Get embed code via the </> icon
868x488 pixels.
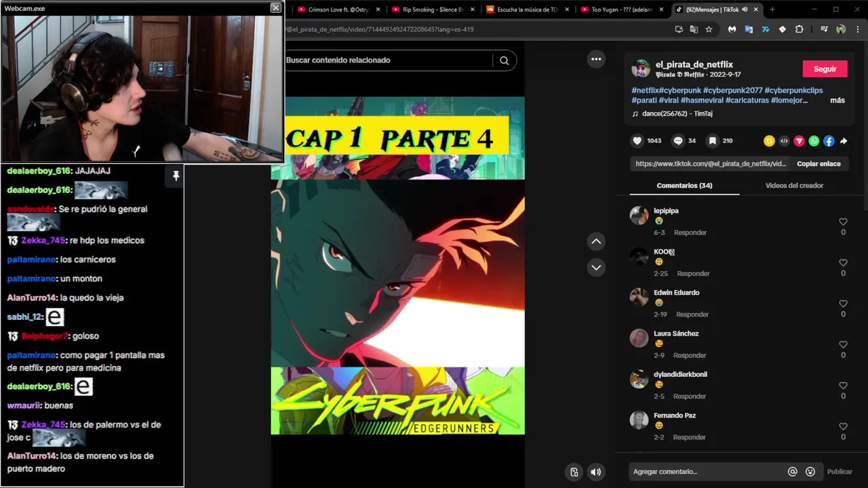click(784, 141)
